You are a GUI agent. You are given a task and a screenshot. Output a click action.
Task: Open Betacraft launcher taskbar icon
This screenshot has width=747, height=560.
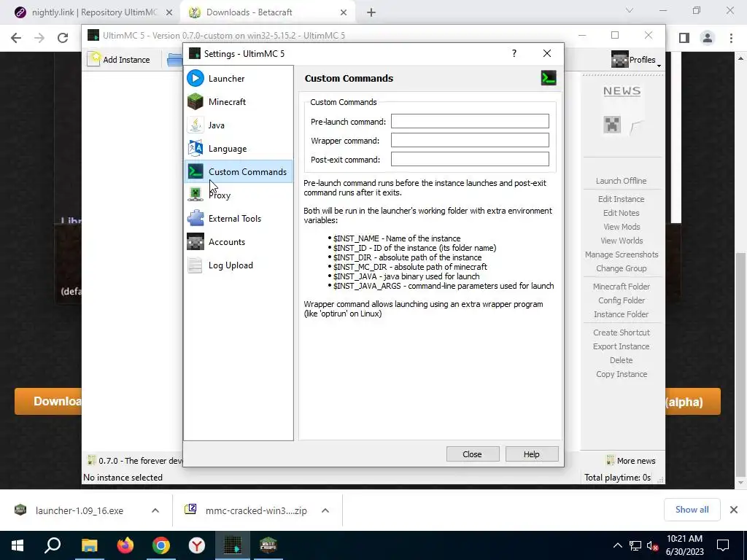(x=268, y=545)
